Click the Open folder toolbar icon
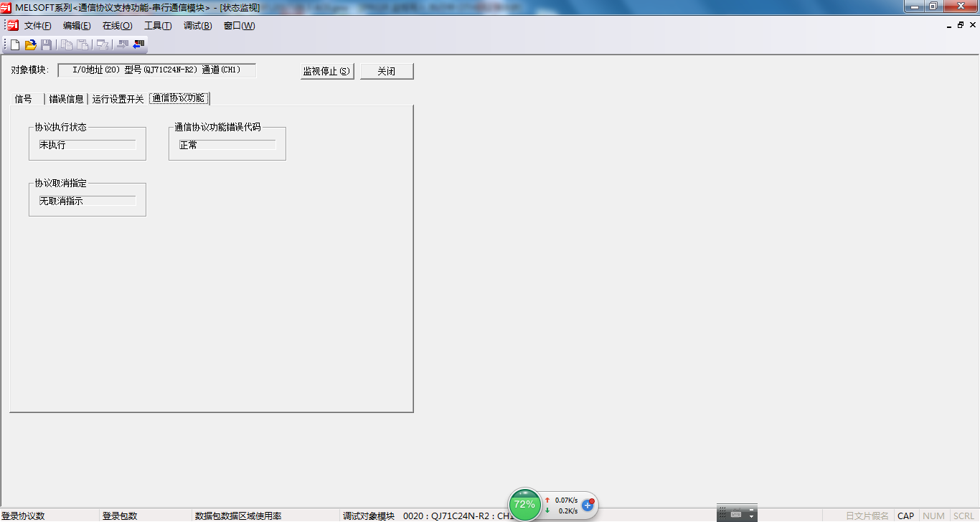This screenshot has width=980, height=522. coord(31,45)
